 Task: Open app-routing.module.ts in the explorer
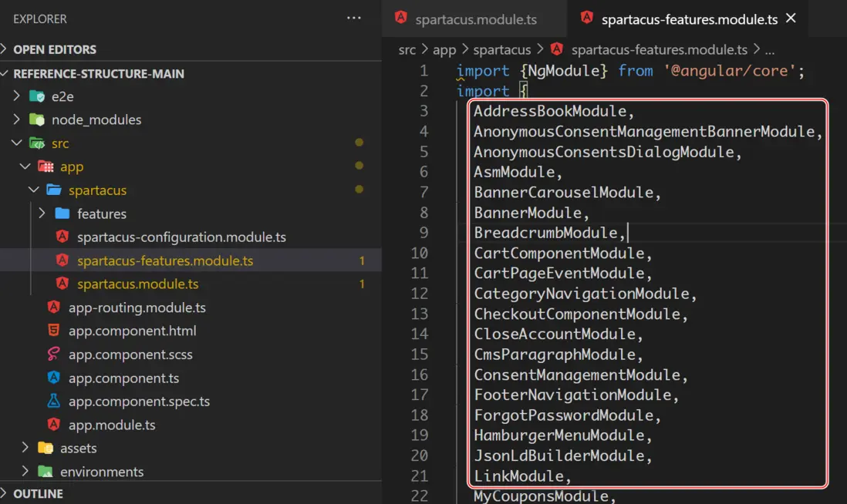coord(137,307)
